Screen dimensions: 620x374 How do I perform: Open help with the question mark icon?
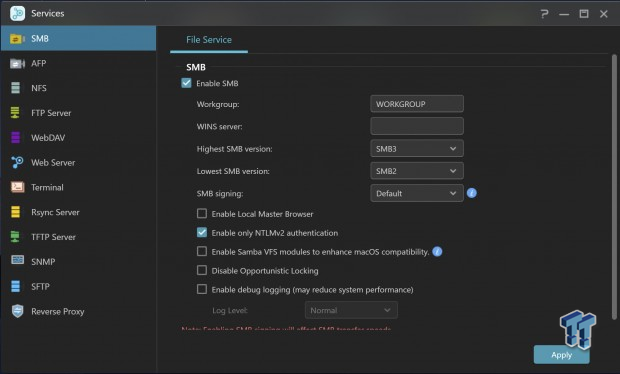(x=544, y=14)
